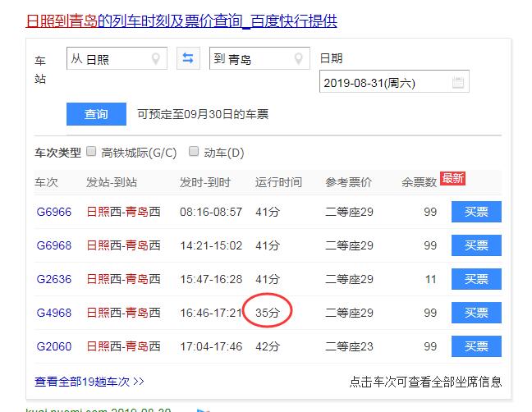Buy ticket for train G2636
The width and height of the screenshot is (532, 412).
(476, 279)
